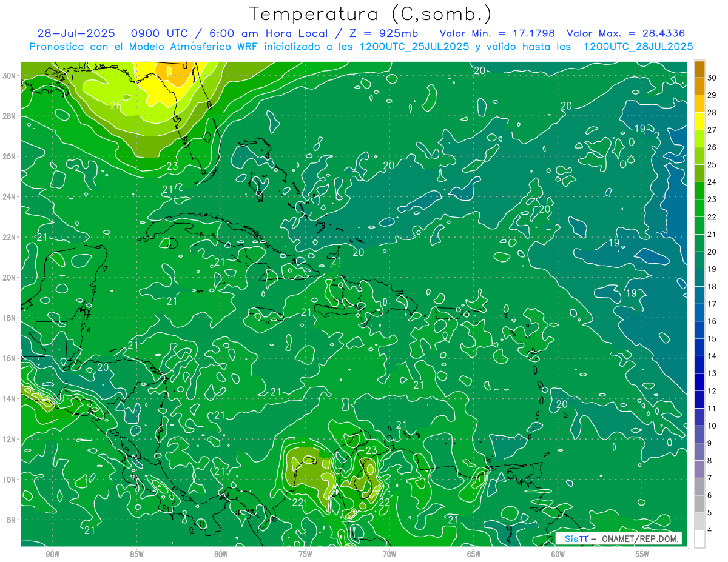Click 'Valor Min. = 17.1798'
Screen dimensions: 728x562
[497, 33]
